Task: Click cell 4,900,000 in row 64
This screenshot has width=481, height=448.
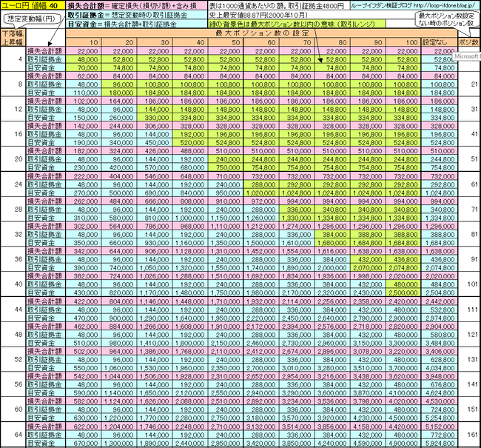Action: pos(404,443)
